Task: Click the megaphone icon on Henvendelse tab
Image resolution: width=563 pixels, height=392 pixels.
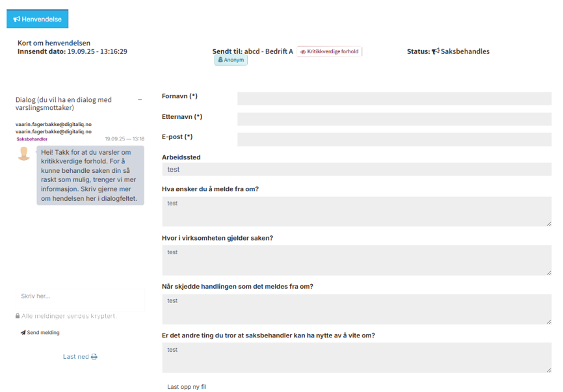Action: (17, 20)
